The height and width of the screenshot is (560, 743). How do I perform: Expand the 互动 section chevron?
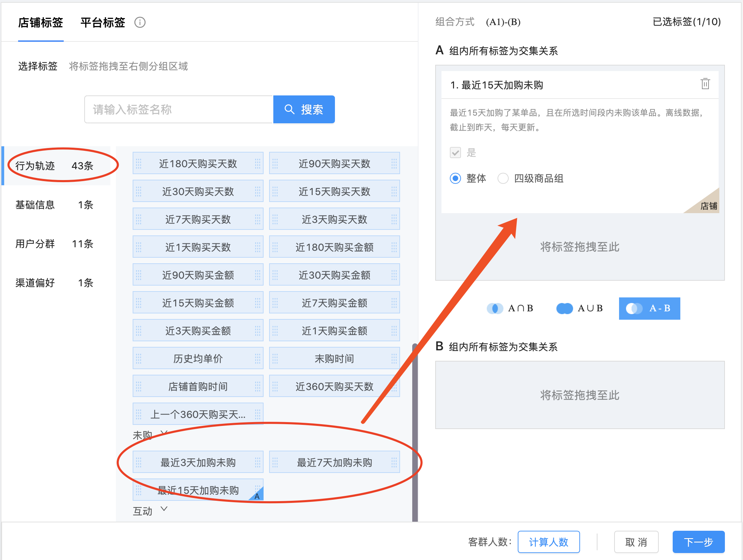point(164,509)
